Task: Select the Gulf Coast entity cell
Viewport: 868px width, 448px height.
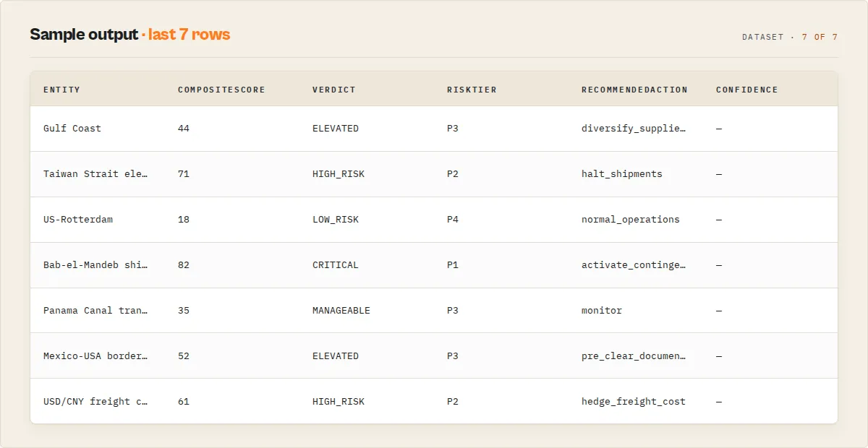Action: [72, 129]
